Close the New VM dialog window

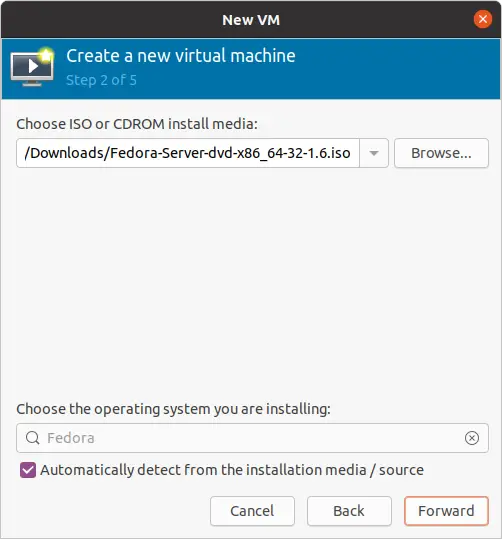[x=482, y=19]
